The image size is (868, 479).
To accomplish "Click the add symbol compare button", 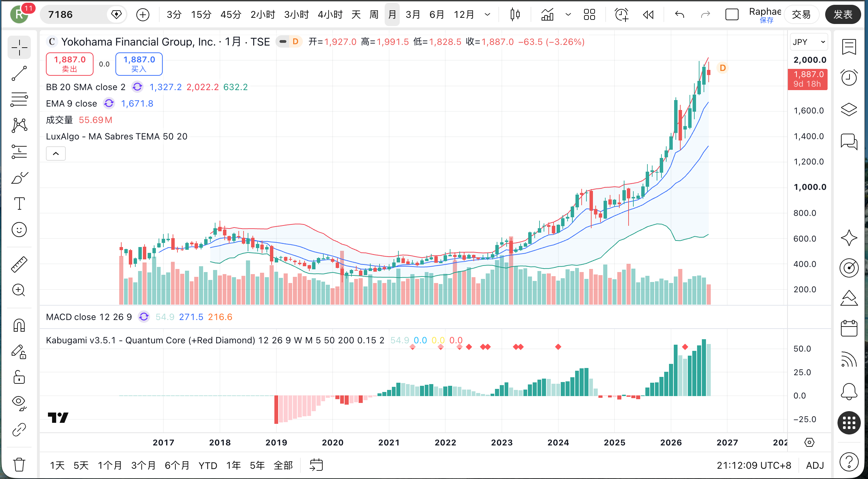I will coord(143,15).
